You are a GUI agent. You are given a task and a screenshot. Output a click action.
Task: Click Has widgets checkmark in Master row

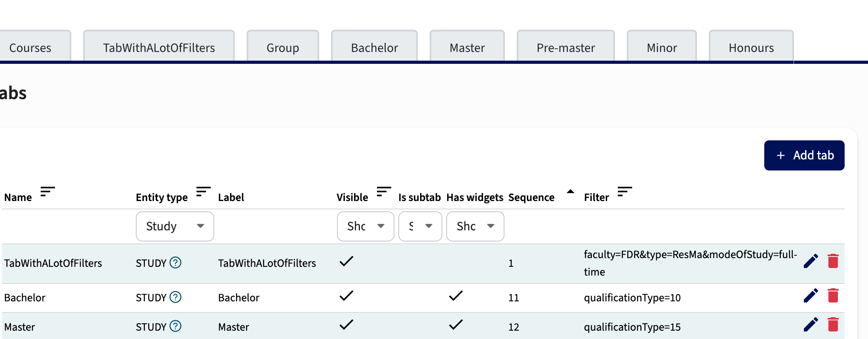[x=456, y=325]
